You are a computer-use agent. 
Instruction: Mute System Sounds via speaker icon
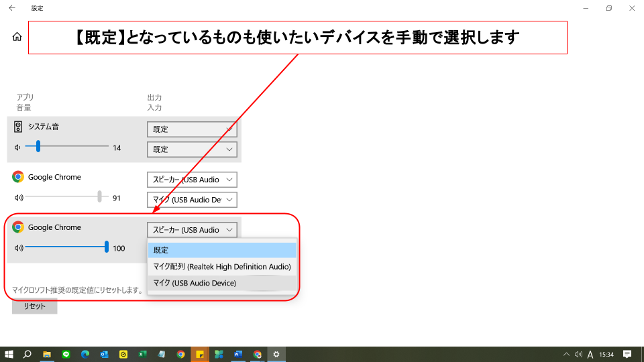(18, 147)
